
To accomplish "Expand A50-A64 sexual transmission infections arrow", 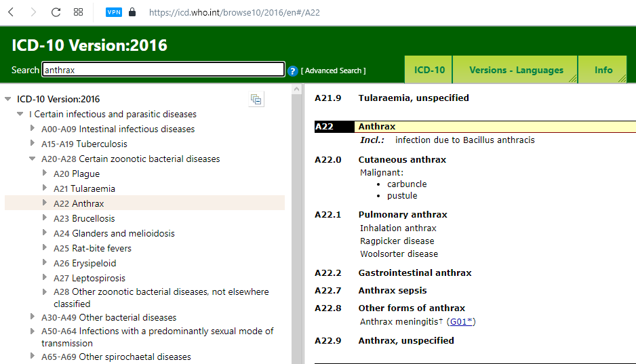I will (32, 331).
